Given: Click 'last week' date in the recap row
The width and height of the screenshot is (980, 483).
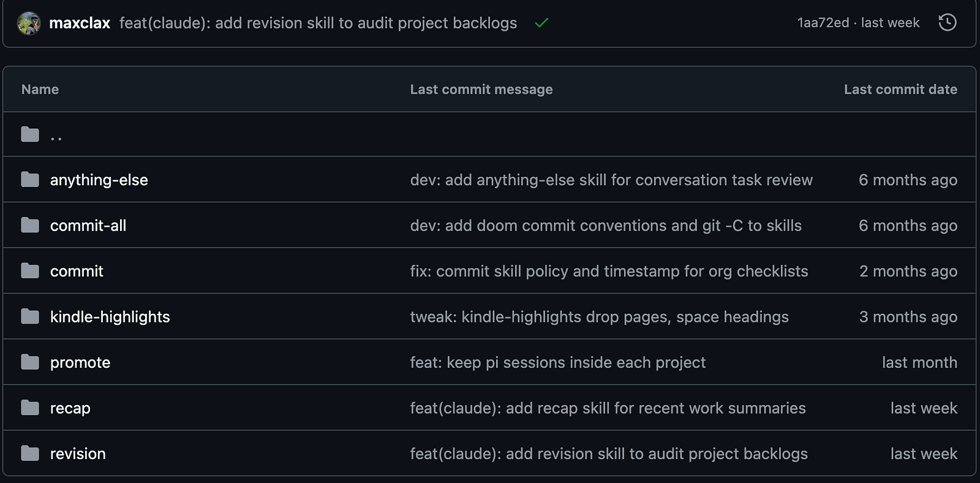Looking at the screenshot, I should click(x=924, y=408).
